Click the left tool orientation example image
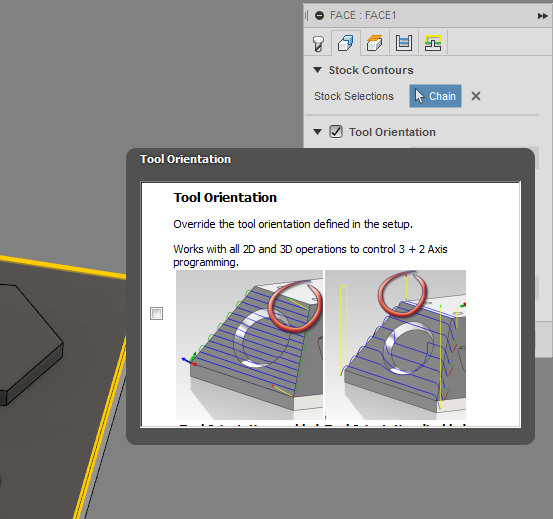 [249, 345]
